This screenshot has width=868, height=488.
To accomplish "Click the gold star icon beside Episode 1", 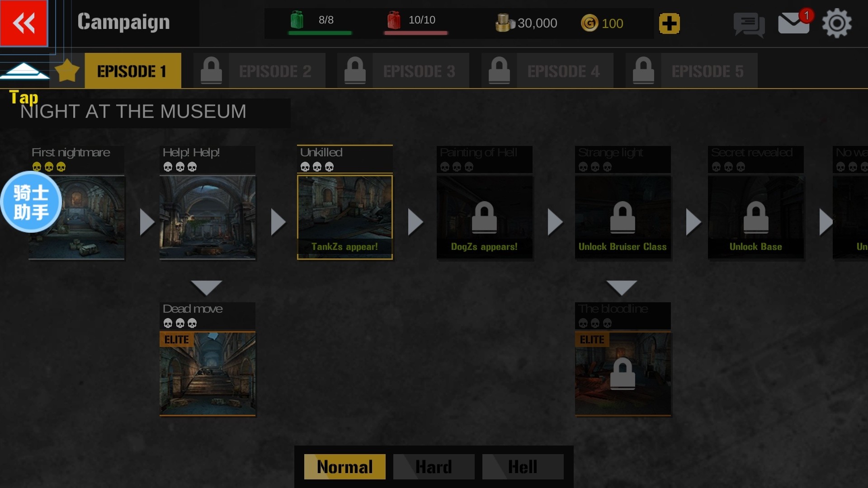I will pyautogui.click(x=67, y=70).
